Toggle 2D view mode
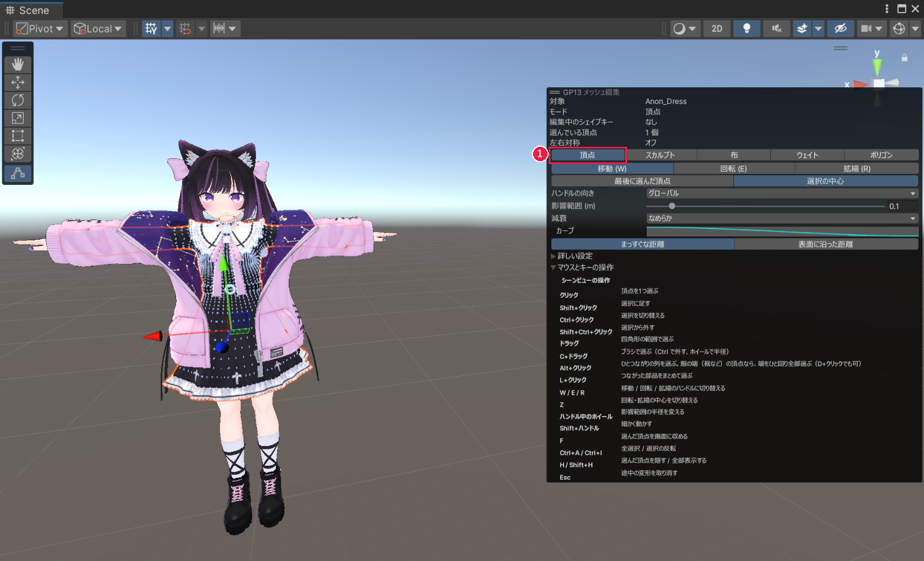Screen dimensions: 924x561 pos(717,28)
